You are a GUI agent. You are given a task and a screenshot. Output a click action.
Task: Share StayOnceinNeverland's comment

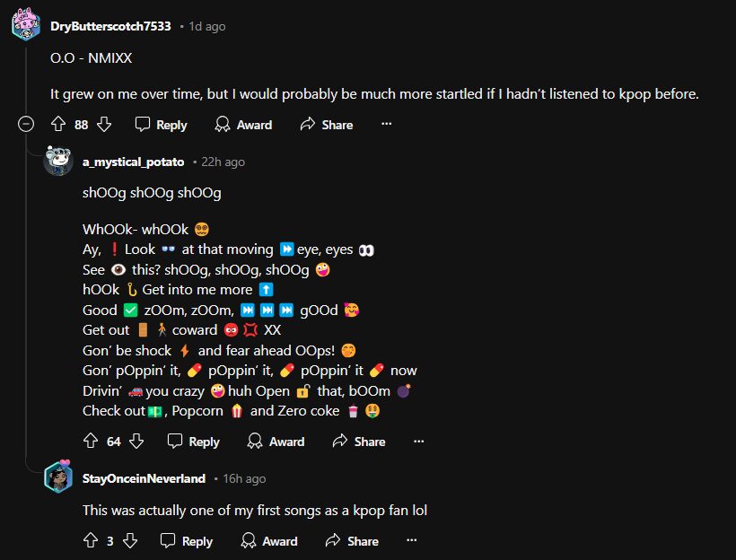pyautogui.click(x=351, y=540)
